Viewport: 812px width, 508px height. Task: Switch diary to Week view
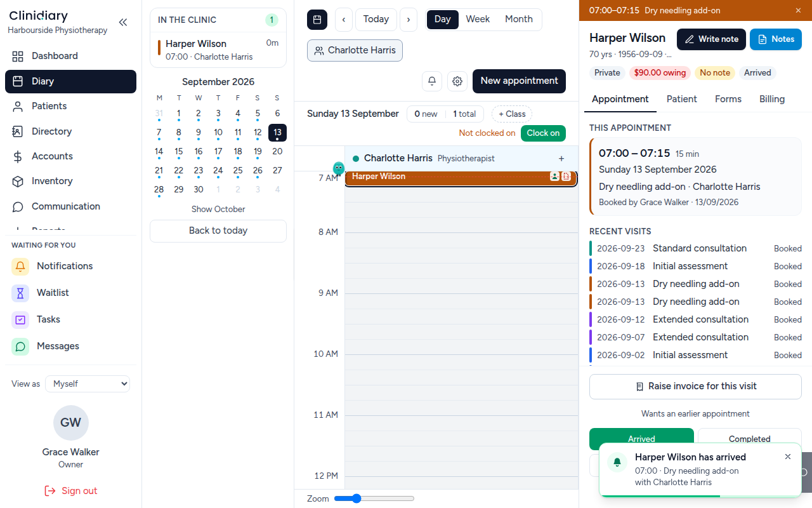[x=478, y=20]
